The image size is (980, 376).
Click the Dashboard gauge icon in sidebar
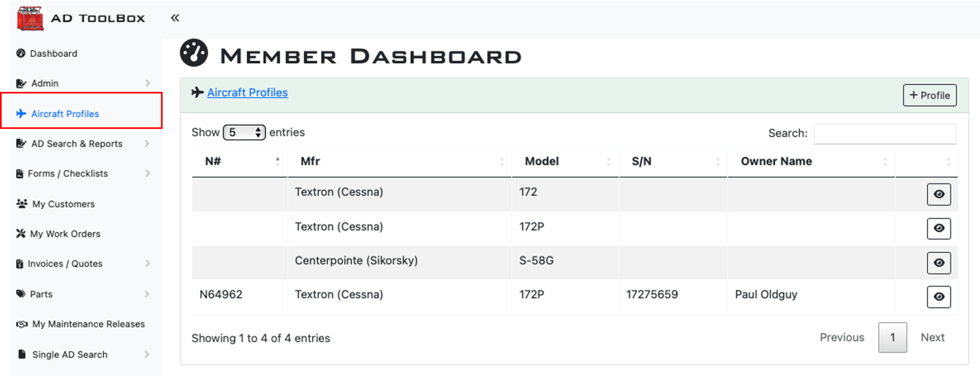(x=21, y=53)
